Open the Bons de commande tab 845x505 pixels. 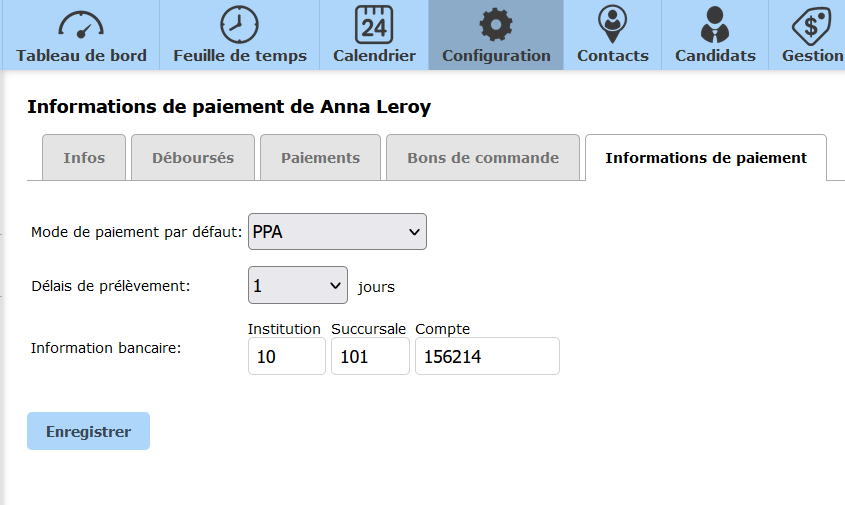coord(483,158)
